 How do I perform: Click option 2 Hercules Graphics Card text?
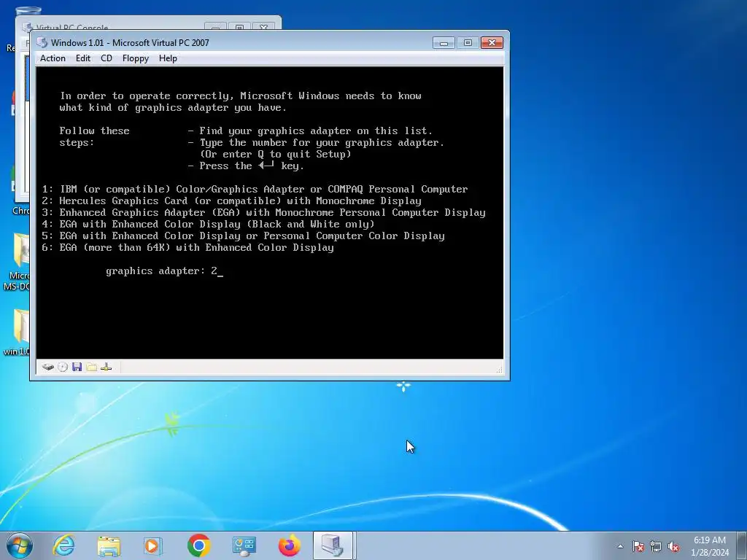tap(231, 201)
